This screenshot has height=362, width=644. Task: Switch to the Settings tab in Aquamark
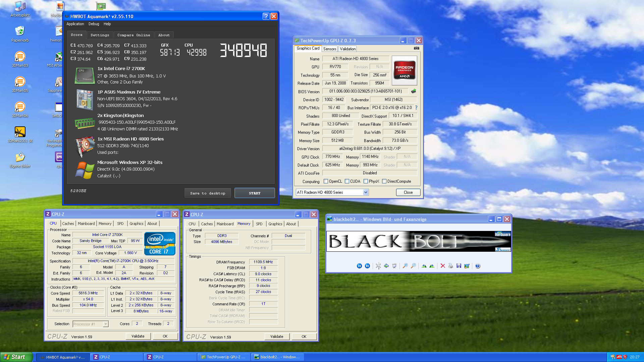100,35
